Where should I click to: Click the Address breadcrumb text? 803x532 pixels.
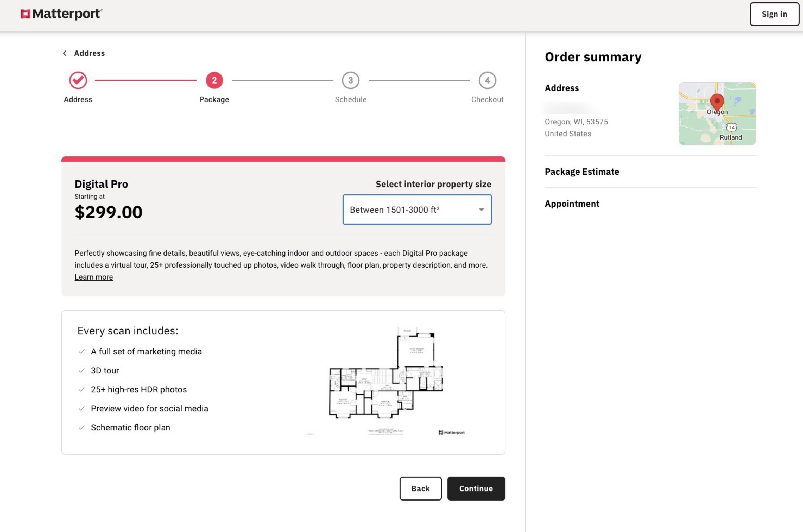click(89, 53)
